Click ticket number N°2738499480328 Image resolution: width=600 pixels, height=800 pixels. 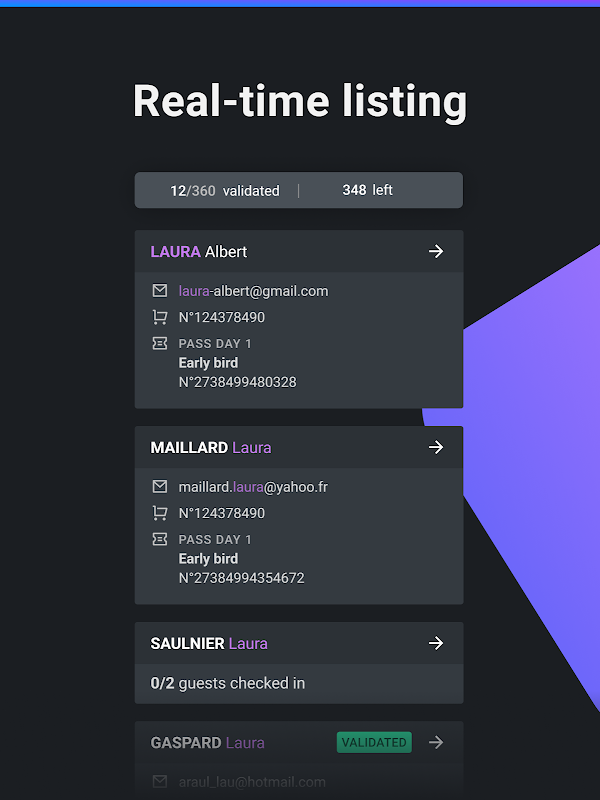[x=237, y=382]
